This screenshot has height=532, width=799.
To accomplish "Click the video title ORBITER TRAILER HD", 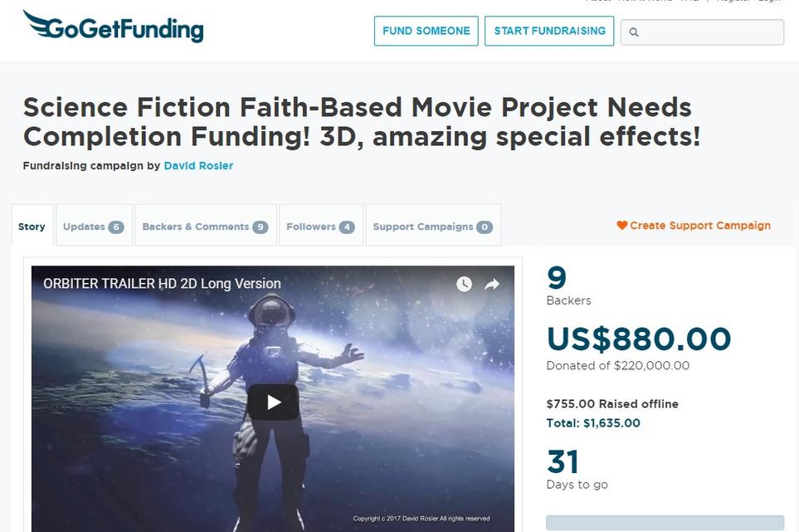I will pos(162,283).
